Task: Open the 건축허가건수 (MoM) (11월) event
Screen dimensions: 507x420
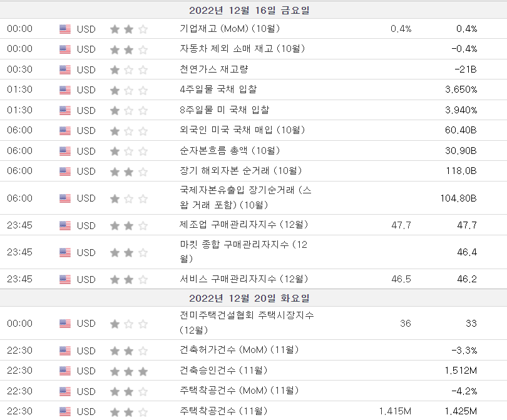Action: tap(238, 350)
